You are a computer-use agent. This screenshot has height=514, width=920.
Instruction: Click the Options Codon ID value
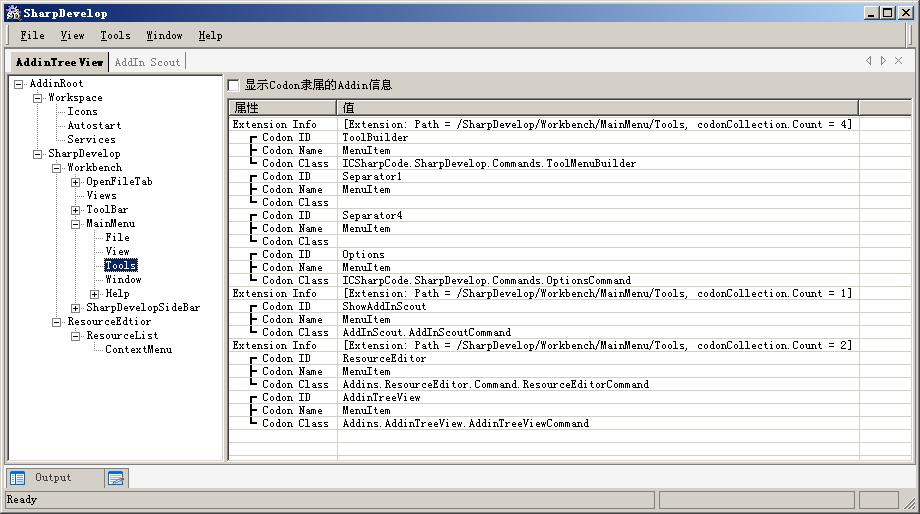[598, 255]
